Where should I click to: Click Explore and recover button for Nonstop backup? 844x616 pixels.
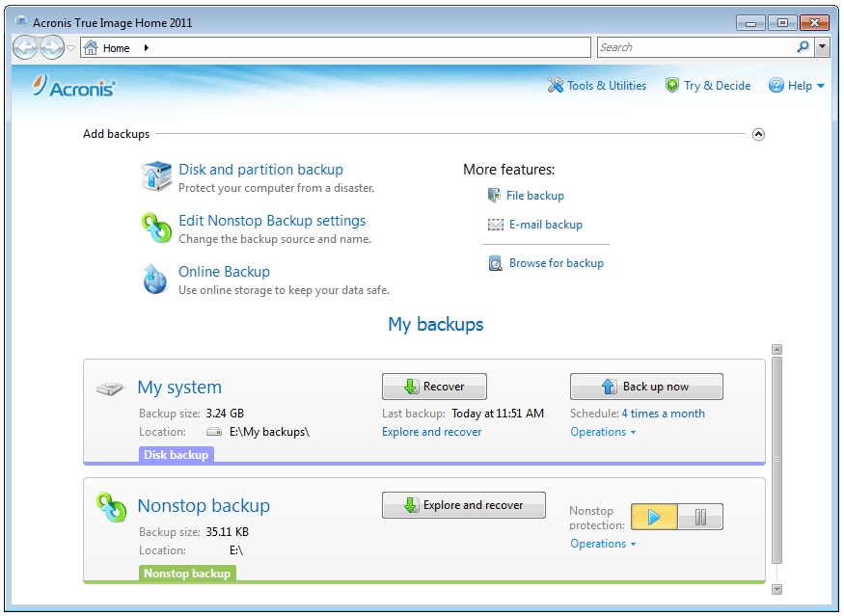coord(463,504)
